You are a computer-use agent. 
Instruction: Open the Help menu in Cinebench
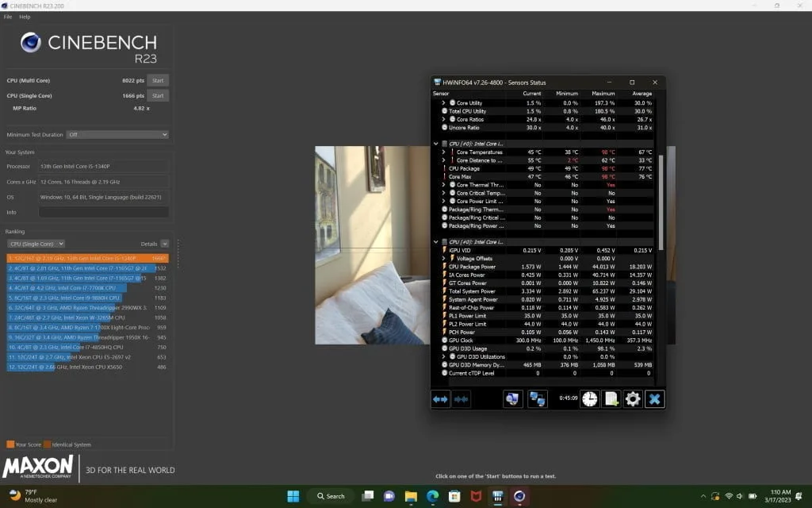[x=25, y=17]
